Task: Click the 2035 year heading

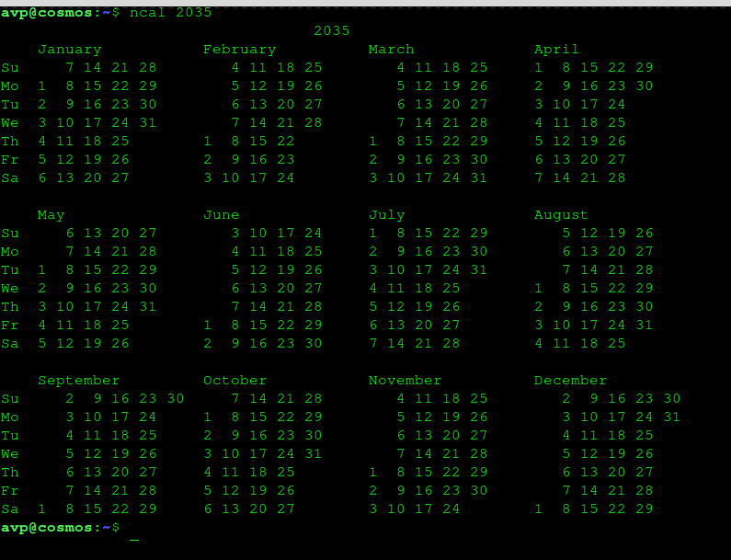Action: point(331,30)
